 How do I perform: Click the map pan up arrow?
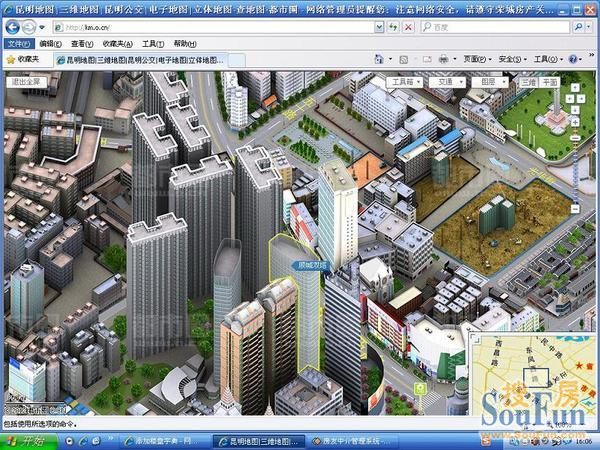(575, 87)
